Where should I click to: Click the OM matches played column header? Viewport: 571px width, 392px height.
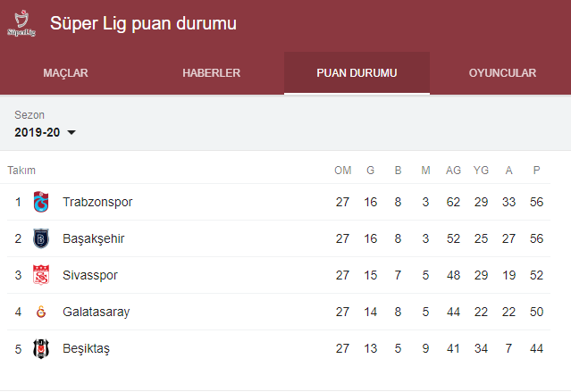click(x=343, y=171)
